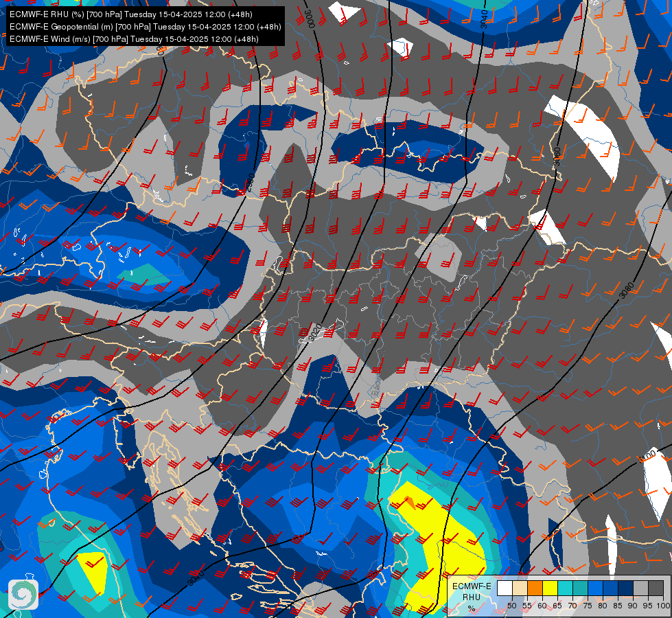672x618 pixels.
Task: Select the teal 70-75 legend swatch
Action: tap(580, 588)
